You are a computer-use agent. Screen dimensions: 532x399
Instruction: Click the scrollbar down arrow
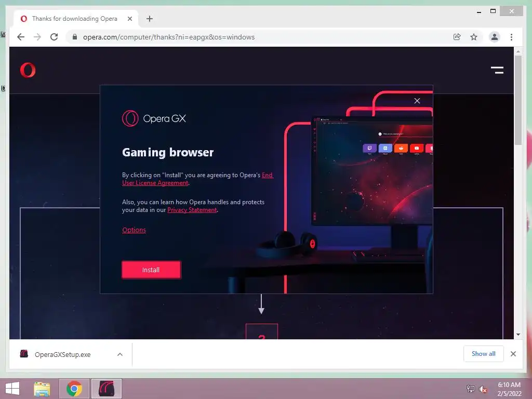click(x=518, y=334)
